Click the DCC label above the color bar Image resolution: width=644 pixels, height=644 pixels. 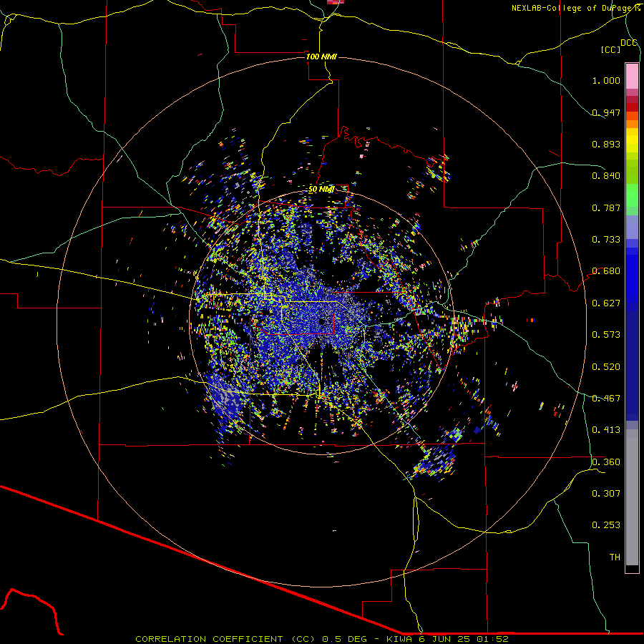click(x=628, y=43)
